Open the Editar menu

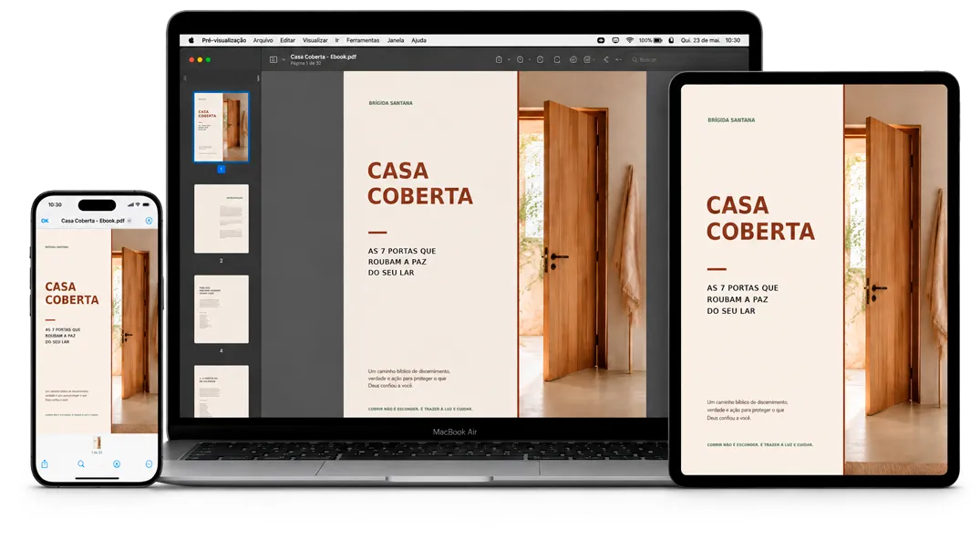(x=287, y=40)
